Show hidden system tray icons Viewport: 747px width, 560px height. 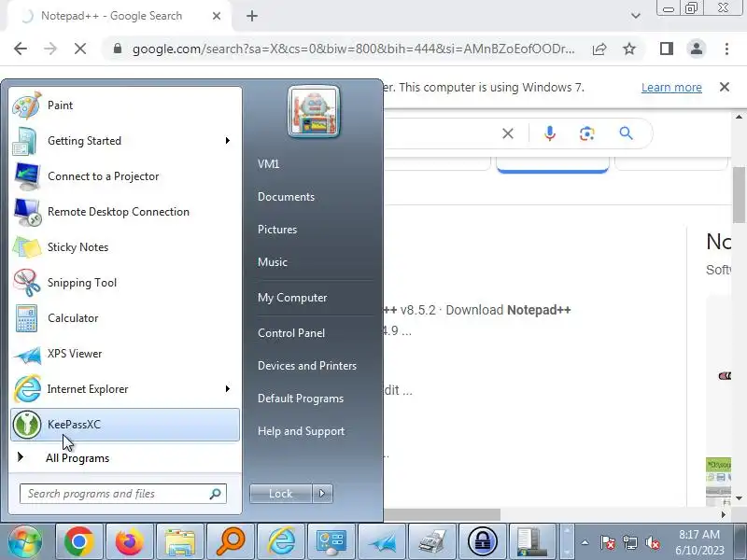585,542
